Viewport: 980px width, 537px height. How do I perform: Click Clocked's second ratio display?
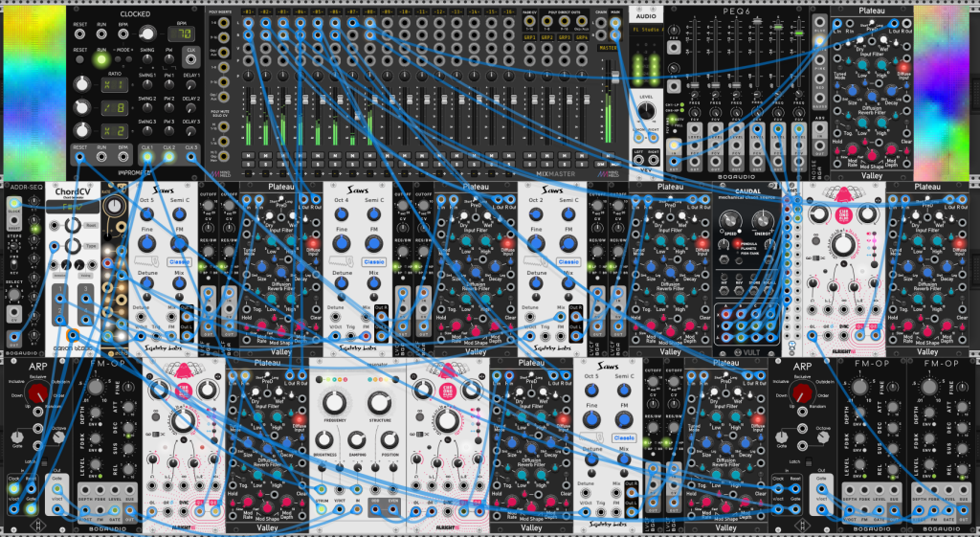[x=115, y=107]
